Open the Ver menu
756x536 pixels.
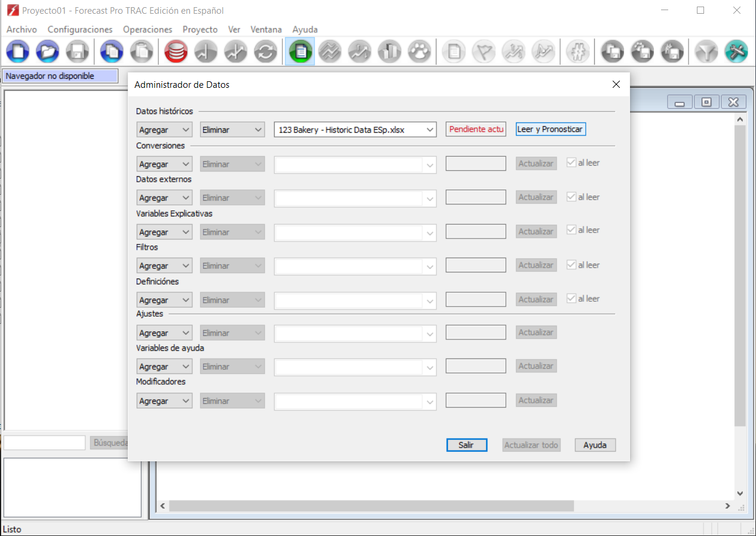click(234, 29)
